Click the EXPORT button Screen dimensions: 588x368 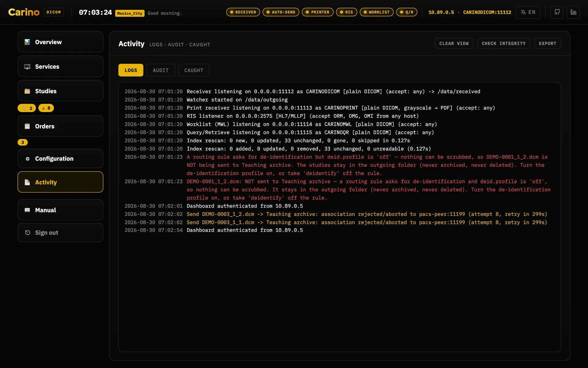coord(548,44)
